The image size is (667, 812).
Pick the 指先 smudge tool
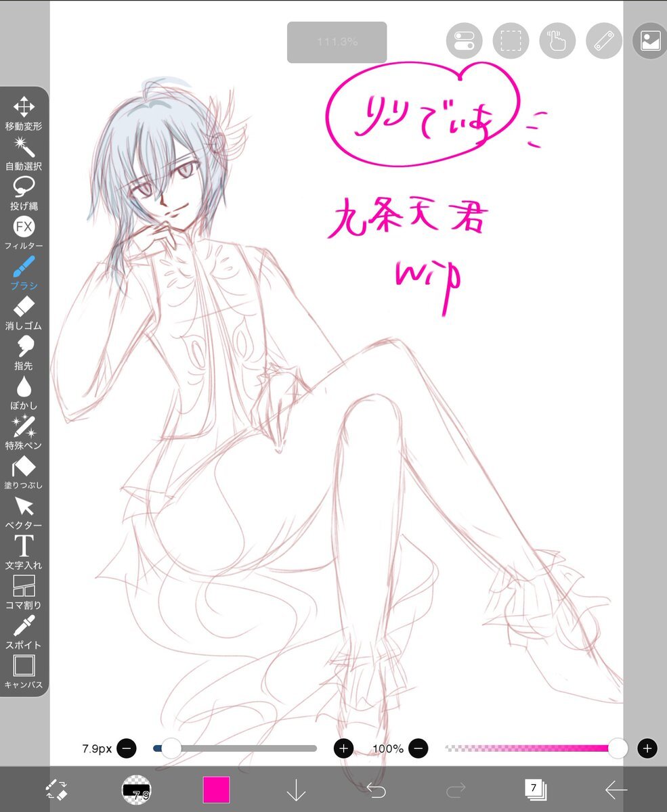click(x=24, y=353)
